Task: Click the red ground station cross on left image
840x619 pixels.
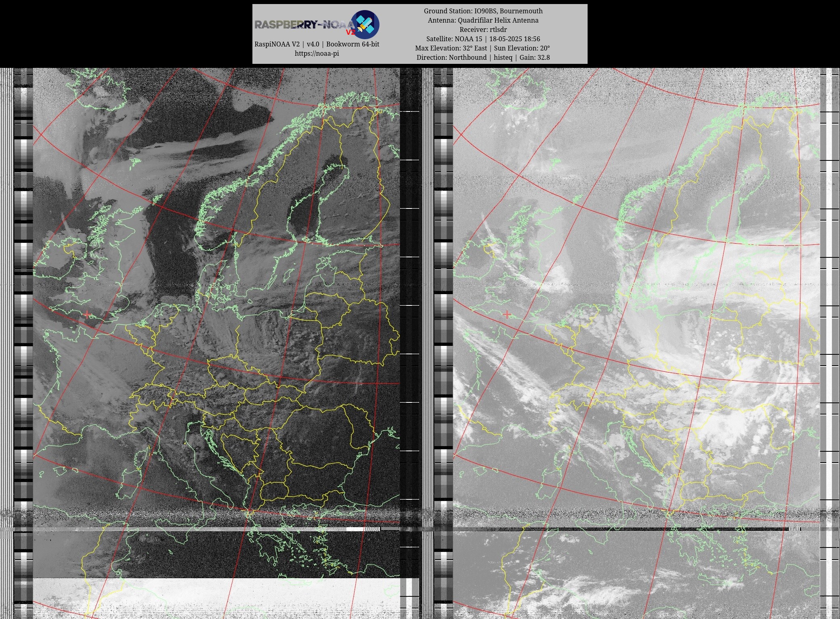Action: point(88,314)
